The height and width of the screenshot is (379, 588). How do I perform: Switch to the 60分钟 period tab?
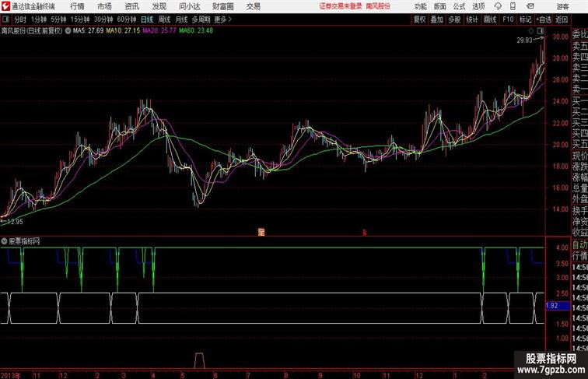[127, 19]
